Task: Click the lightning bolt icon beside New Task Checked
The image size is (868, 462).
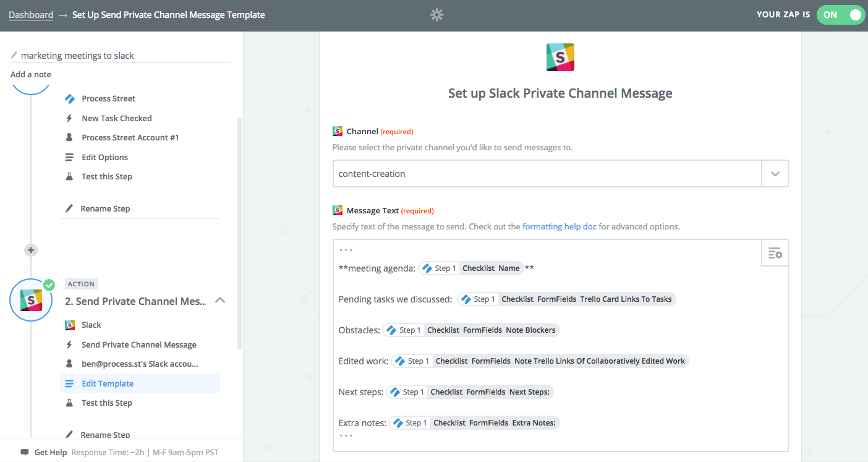Action: pyautogui.click(x=69, y=118)
